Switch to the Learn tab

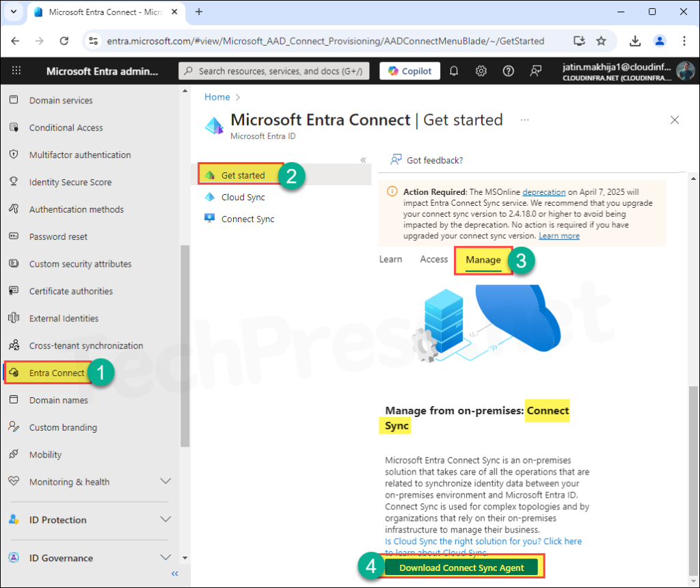390,259
